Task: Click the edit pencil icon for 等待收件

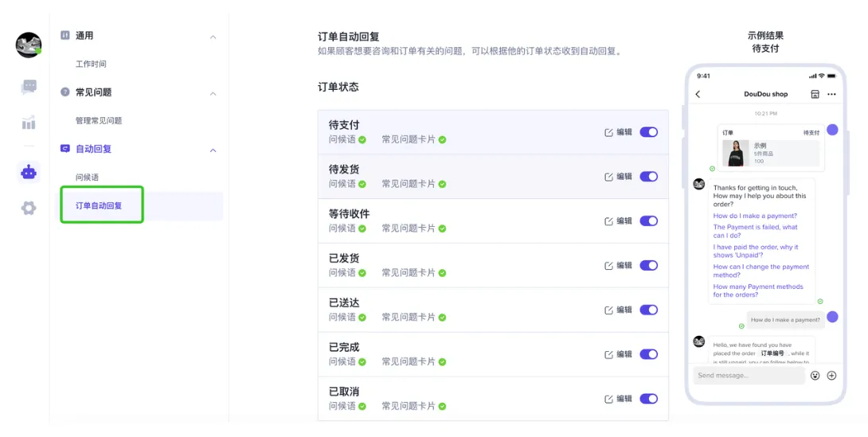Action: coord(608,221)
